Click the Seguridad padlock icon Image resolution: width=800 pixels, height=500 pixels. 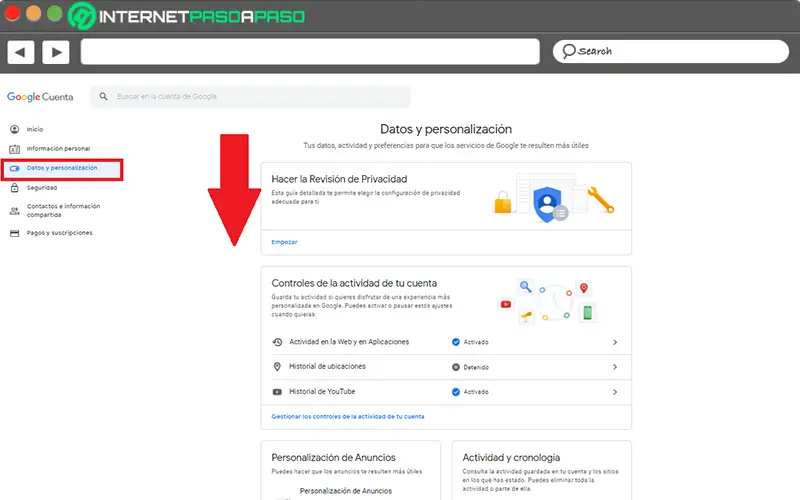pyautogui.click(x=15, y=188)
